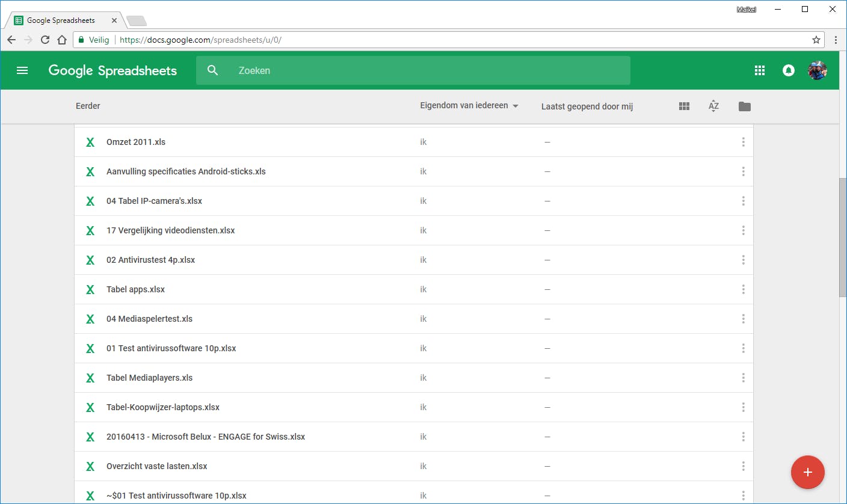Sort by Laatst geopend door mij column
Viewport: 847px width, 504px height.
[587, 106]
